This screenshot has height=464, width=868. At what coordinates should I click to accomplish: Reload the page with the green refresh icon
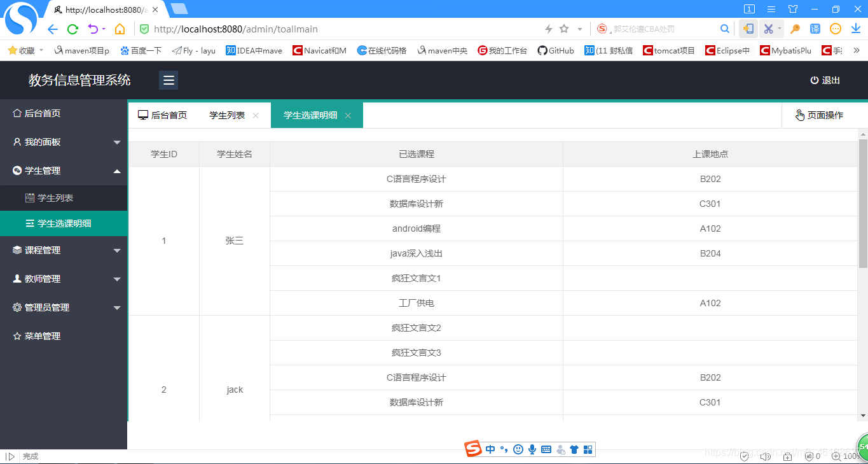72,29
